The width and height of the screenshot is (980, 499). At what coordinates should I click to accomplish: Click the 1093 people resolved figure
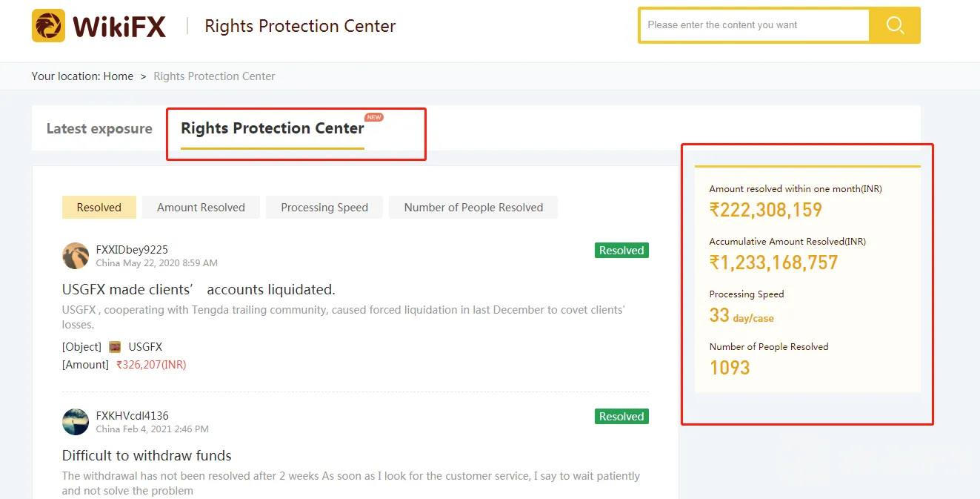730,368
